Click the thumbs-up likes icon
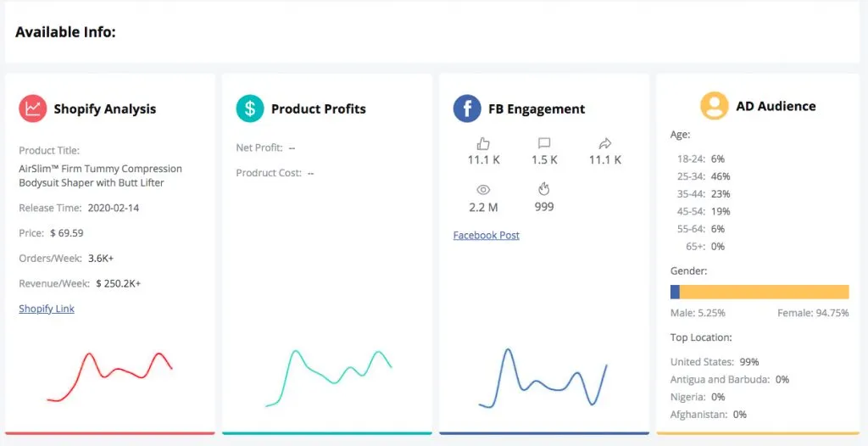Viewport: 868px width, 446px height. (484, 143)
